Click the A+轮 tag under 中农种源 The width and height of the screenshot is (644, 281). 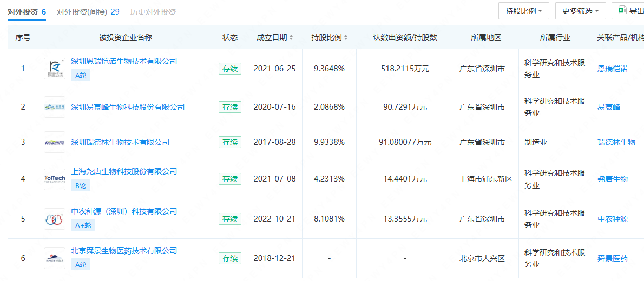point(83,225)
